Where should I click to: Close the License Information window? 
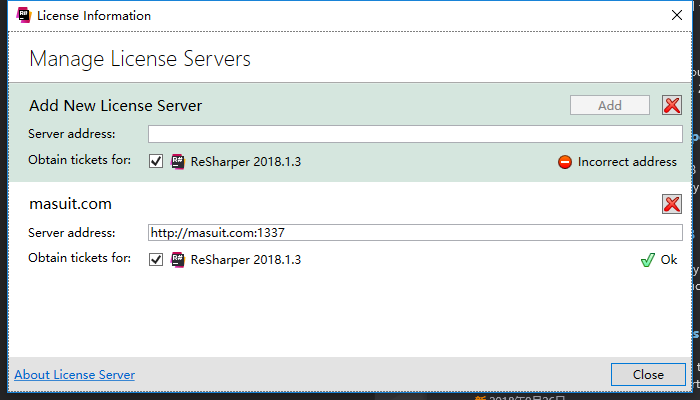[x=677, y=15]
